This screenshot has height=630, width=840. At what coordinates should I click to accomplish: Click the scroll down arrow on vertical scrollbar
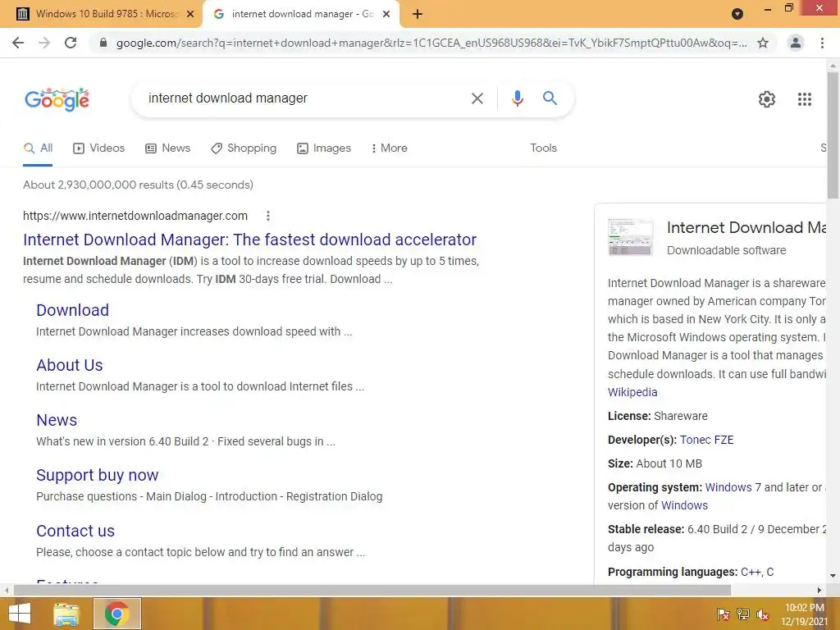tap(833, 577)
